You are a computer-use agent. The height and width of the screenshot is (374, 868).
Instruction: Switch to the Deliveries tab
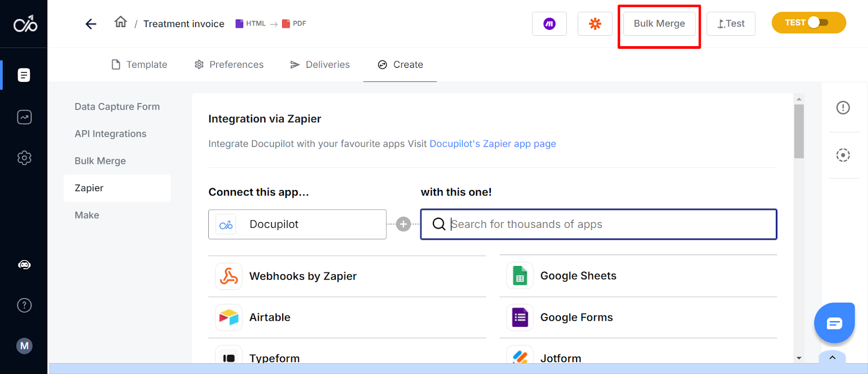[320, 65]
